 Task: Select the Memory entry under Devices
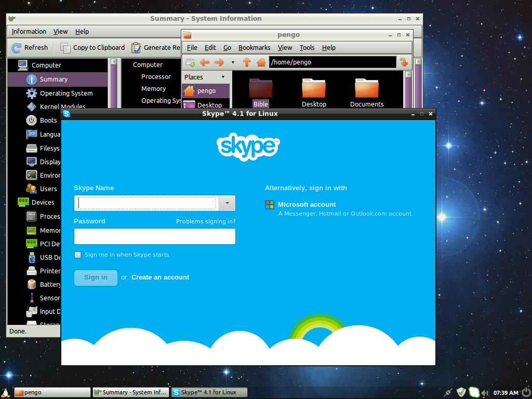pyautogui.click(x=43, y=231)
